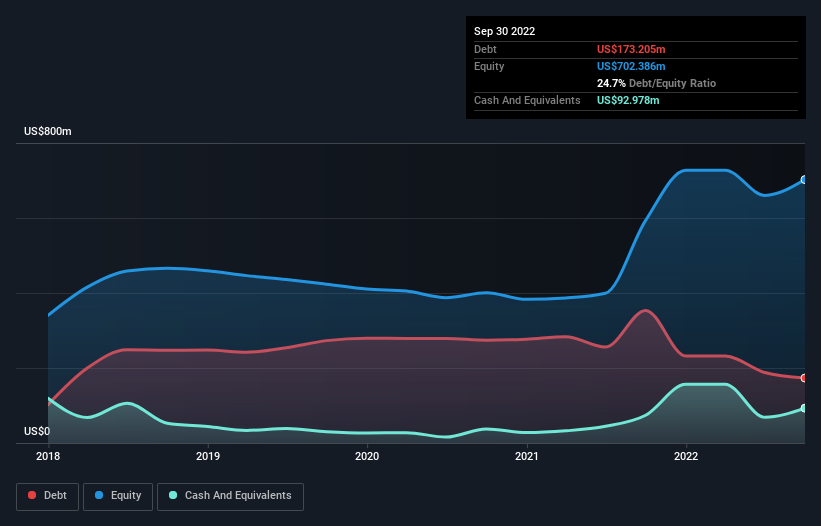821x526 pixels.
Task: Click the US$0 axis label
Action: (x=37, y=431)
